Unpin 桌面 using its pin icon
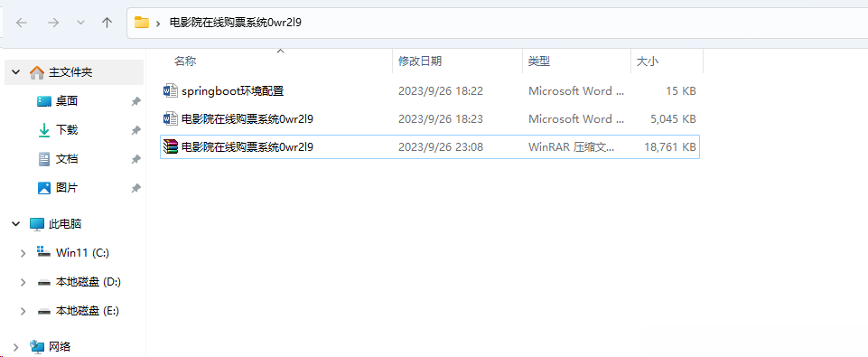 coord(135,101)
